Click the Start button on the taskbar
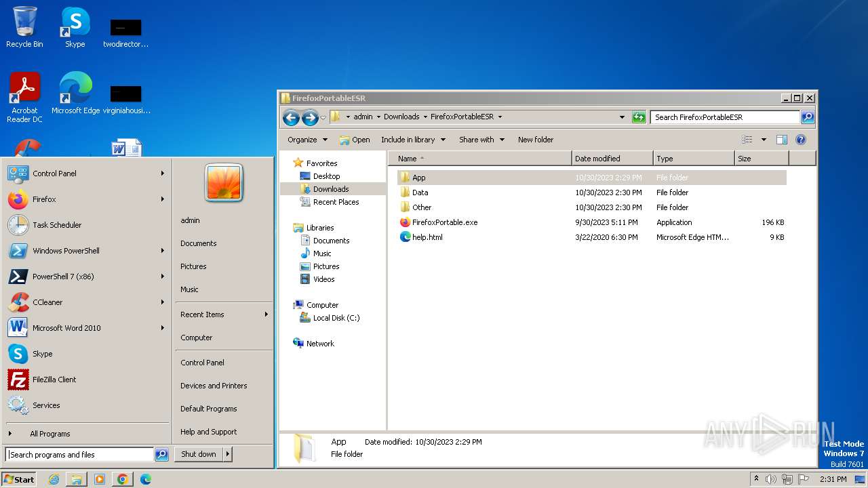 pyautogui.click(x=19, y=479)
